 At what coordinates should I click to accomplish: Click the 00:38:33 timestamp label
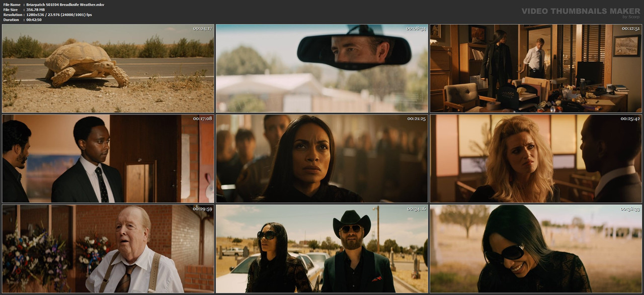click(x=630, y=209)
